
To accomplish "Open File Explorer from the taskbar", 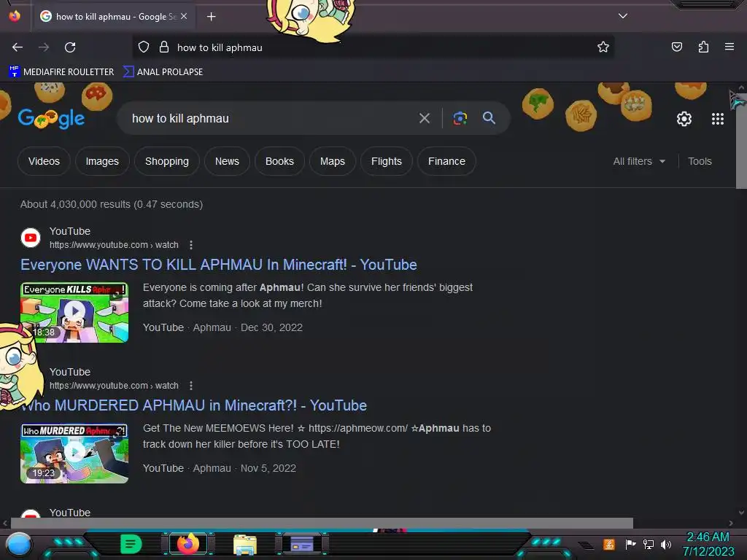I will point(245,544).
